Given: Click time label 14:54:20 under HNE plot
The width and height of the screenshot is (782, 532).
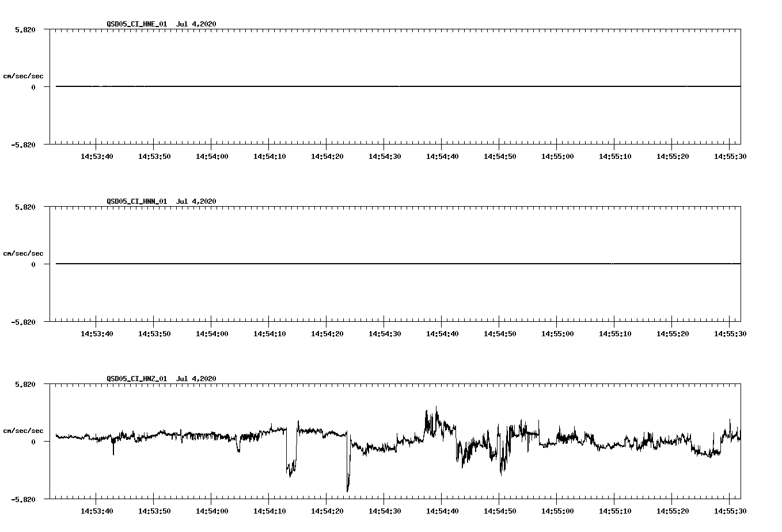Looking at the screenshot, I should 327,157.
